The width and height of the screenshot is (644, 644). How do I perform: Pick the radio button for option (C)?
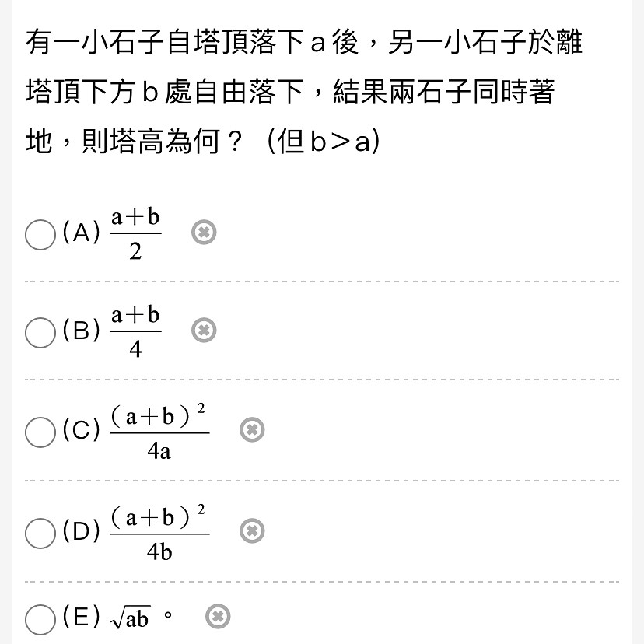pos(40,432)
